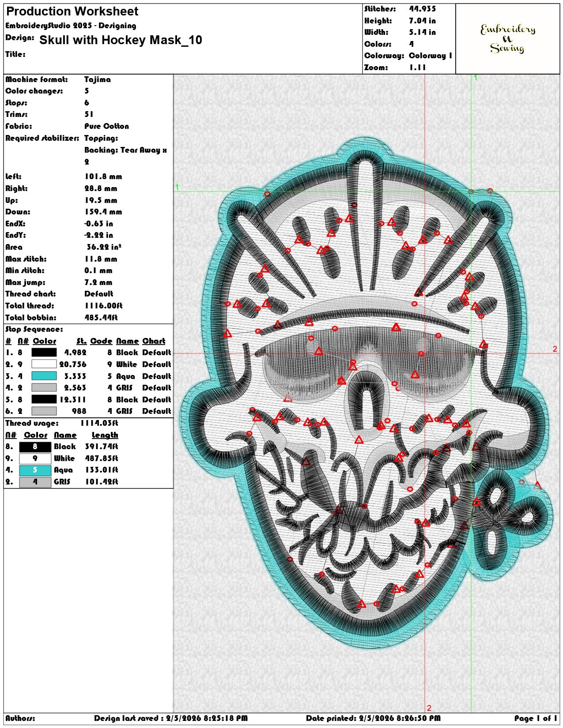Click the right value '28.8 mm'
The image size is (563, 728).
(101, 188)
